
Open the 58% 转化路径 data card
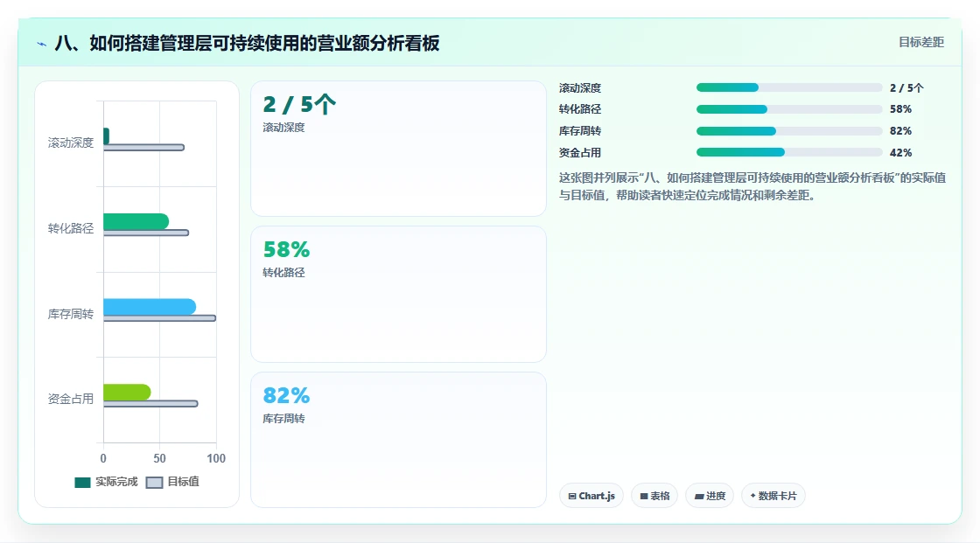pyautogui.click(x=398, y=295)
